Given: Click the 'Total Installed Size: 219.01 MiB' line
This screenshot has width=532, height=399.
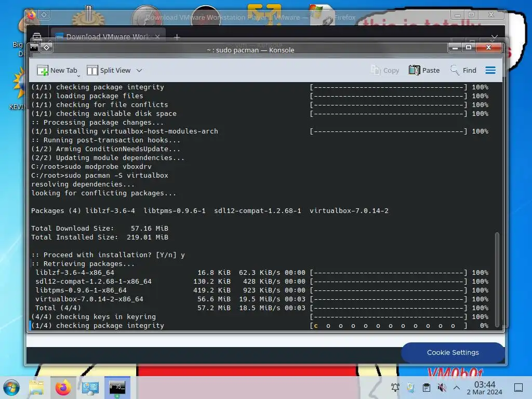Looking at the screenshot, I should [100, 237].
